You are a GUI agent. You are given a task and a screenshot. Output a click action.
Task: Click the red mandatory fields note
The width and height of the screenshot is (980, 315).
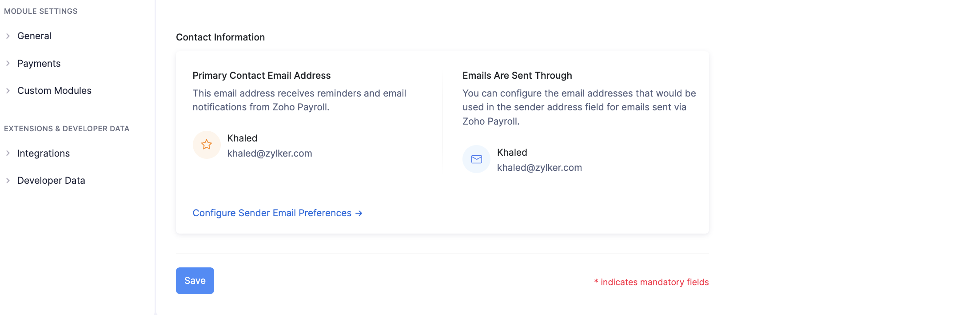tap(651, 282)
